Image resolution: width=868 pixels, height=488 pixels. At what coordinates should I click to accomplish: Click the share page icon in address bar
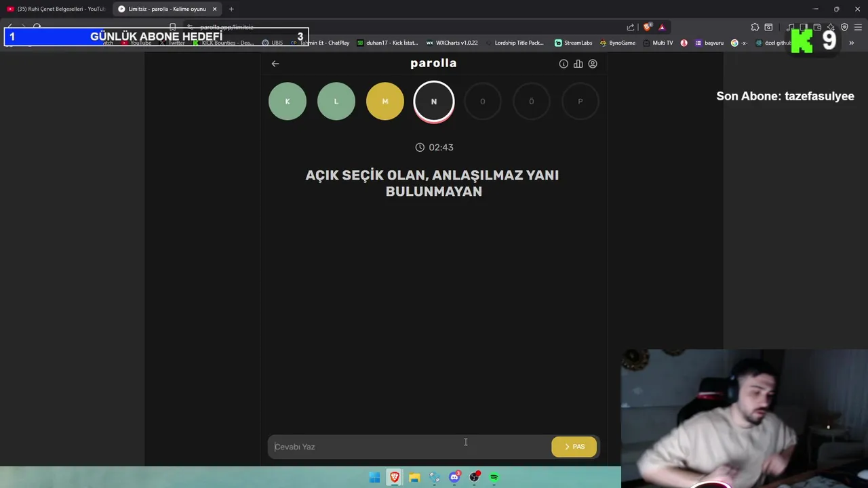tap(631, 27)
